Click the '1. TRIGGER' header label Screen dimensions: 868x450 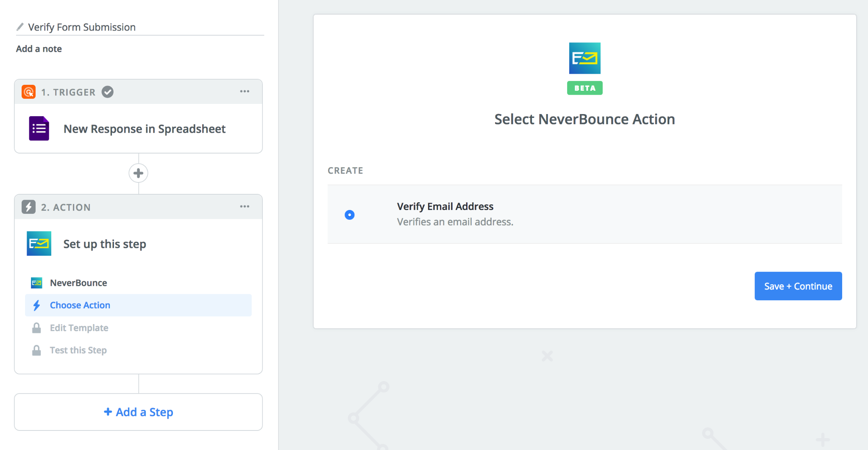point(68,92)
